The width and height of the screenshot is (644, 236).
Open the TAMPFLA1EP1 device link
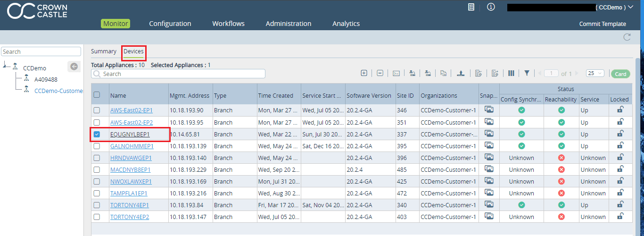tap(129, 193)
